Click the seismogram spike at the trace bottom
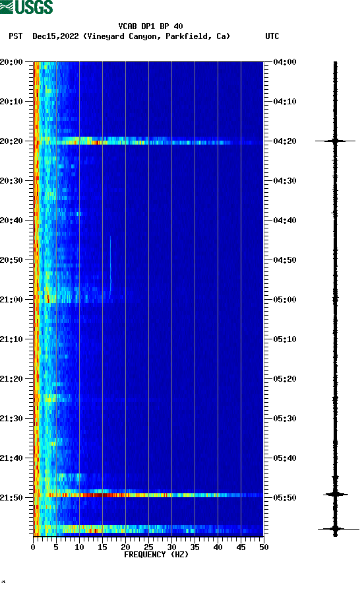Screen dimensions: 364x589 [338, 529]
